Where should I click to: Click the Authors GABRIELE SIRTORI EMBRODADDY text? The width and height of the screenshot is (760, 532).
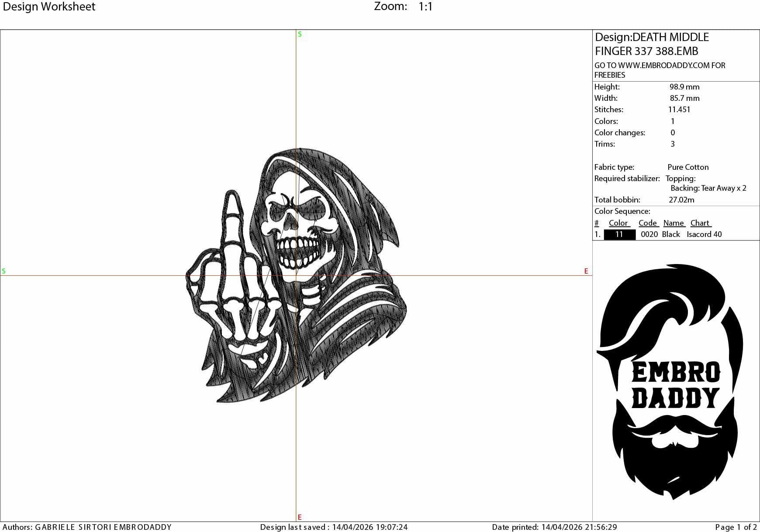pos(87,527)
